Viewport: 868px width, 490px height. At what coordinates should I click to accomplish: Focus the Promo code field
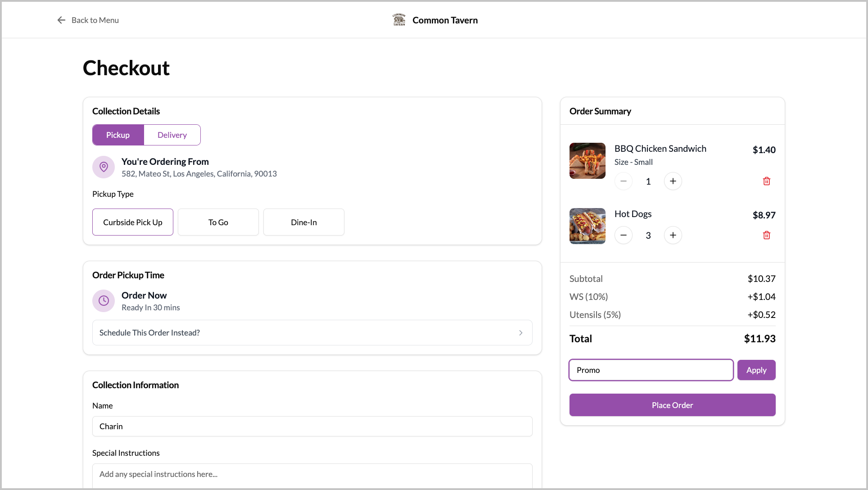[651, 370]
